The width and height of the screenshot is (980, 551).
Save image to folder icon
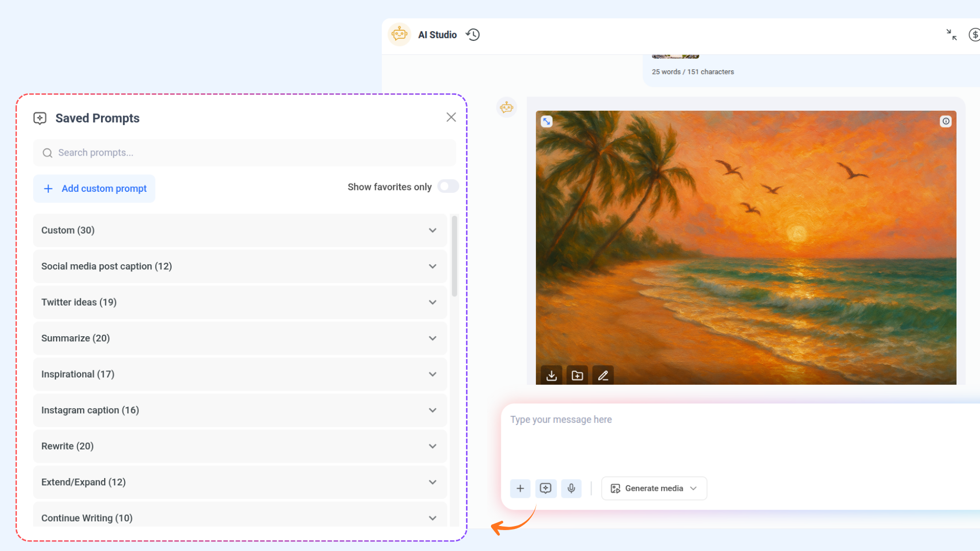(577, 375)
